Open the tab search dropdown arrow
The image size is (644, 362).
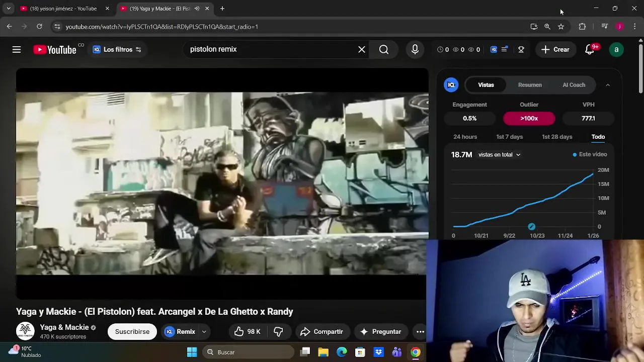8,9
